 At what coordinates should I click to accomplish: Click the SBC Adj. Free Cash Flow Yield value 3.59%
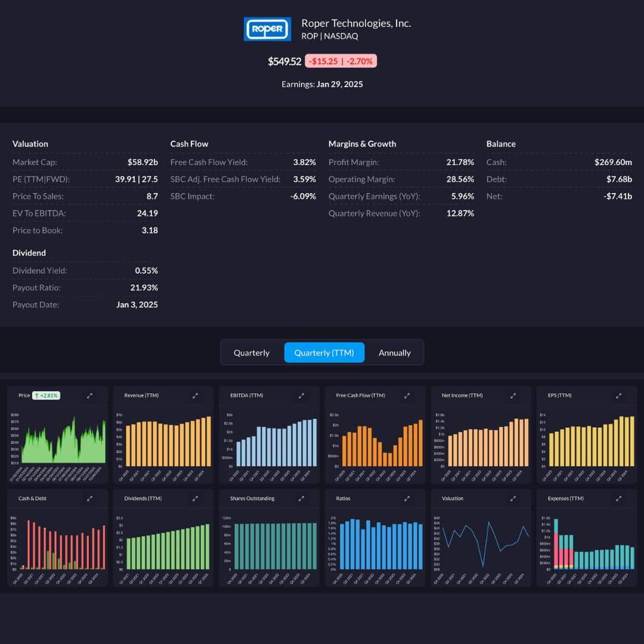pos(304,179)
